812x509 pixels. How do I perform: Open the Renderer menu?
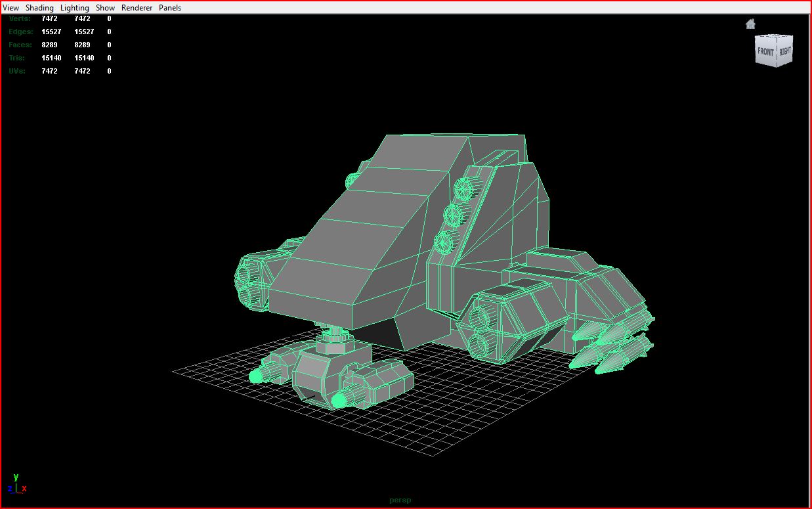tap(137, 8)
